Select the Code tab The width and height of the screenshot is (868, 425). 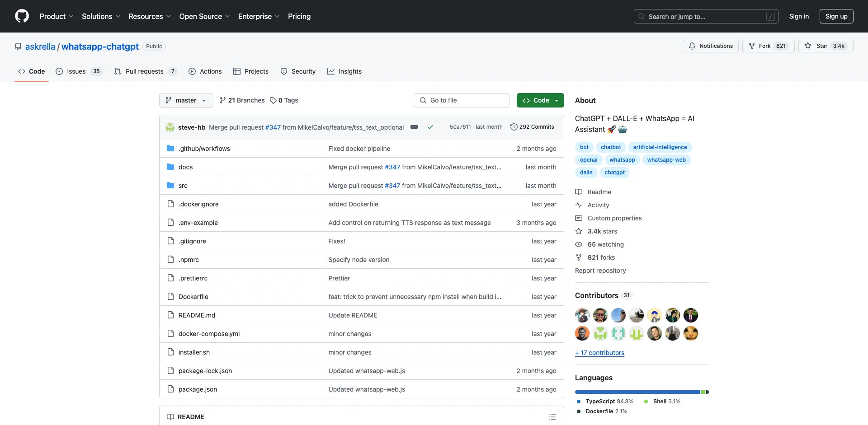(x=32, y=71)
